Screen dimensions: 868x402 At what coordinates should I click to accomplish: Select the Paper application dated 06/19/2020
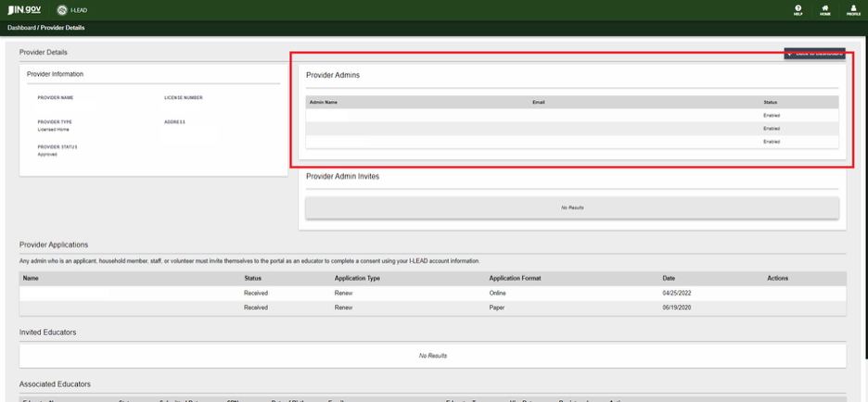(x=432, y=307)
